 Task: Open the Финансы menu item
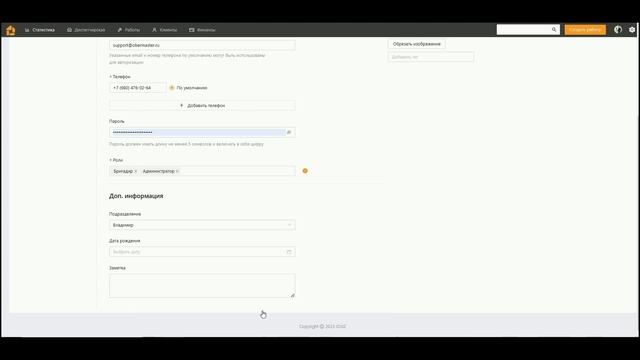click(202, 30)
